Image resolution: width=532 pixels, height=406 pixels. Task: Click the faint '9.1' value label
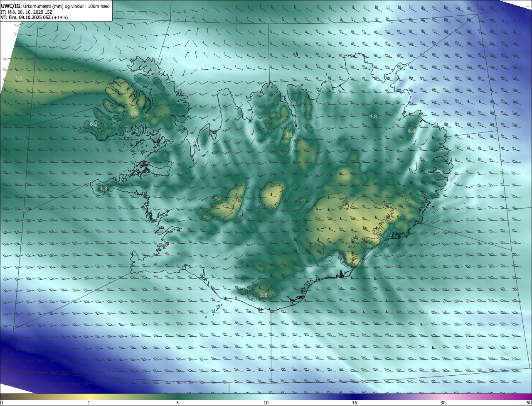tap(507, 354)
